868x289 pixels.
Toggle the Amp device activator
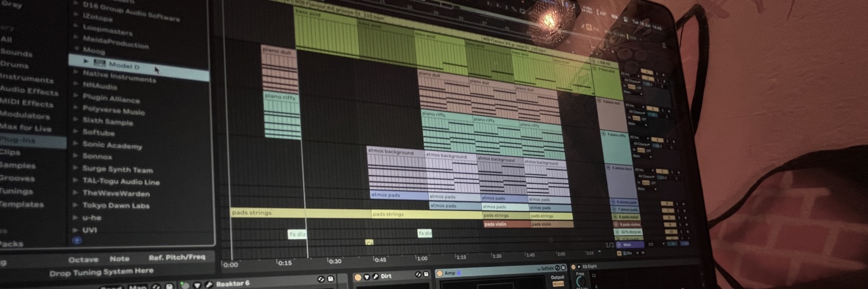[439, 273]
